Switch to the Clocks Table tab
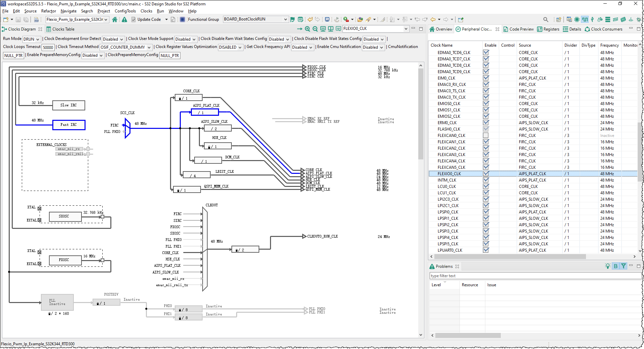Viewport: 644px width, 349px height. pos(63,29)
